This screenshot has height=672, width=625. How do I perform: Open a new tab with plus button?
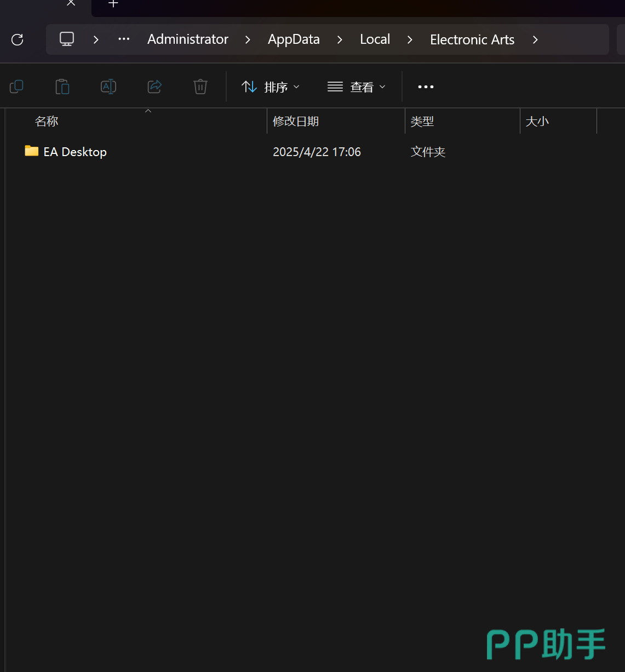pyautogui.click(x=113, y=4)
